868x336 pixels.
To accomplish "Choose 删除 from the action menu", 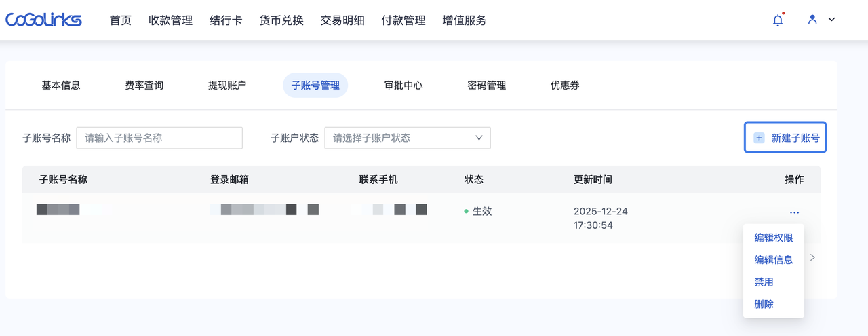I will [x=764, y=305].
